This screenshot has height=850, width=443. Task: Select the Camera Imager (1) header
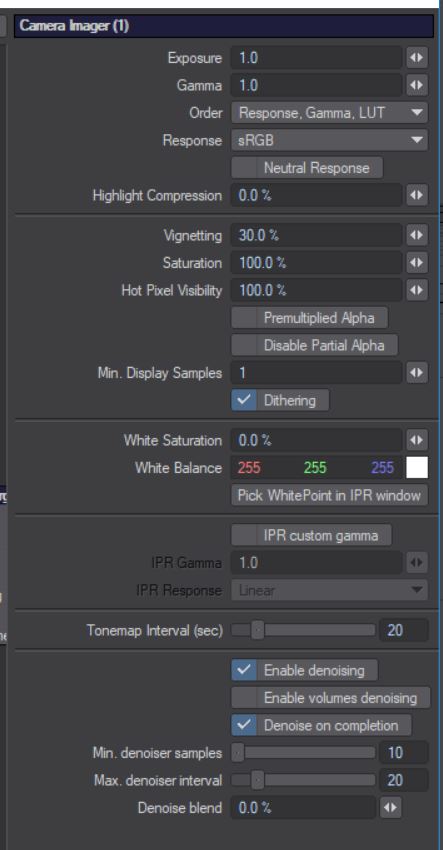[x=224, y=25]
